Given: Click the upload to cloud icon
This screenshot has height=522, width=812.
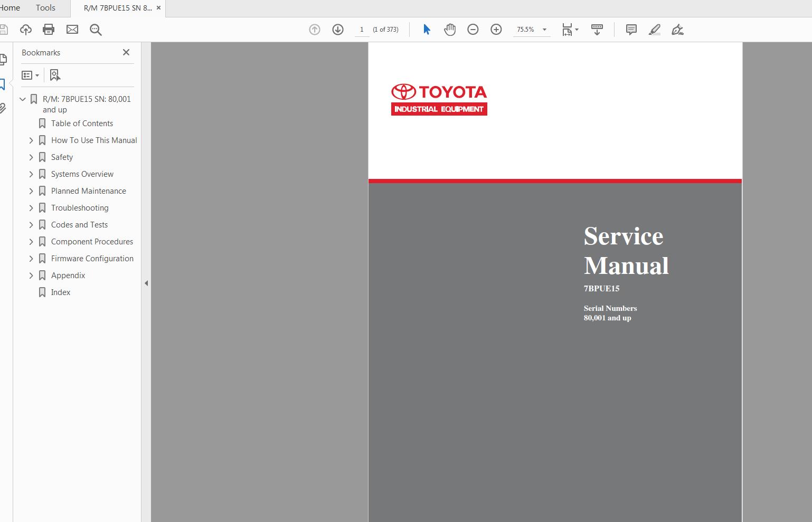Looking at the screenshot, I should click(x=25, y=30).
